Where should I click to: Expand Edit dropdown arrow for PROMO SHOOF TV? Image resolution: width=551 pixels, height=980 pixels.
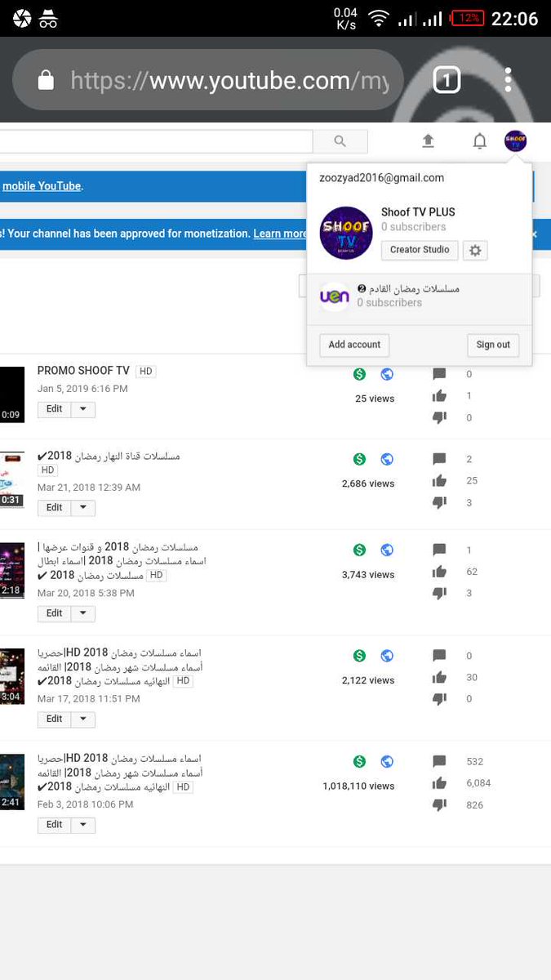pyautogui.click(x=83, y=409)
